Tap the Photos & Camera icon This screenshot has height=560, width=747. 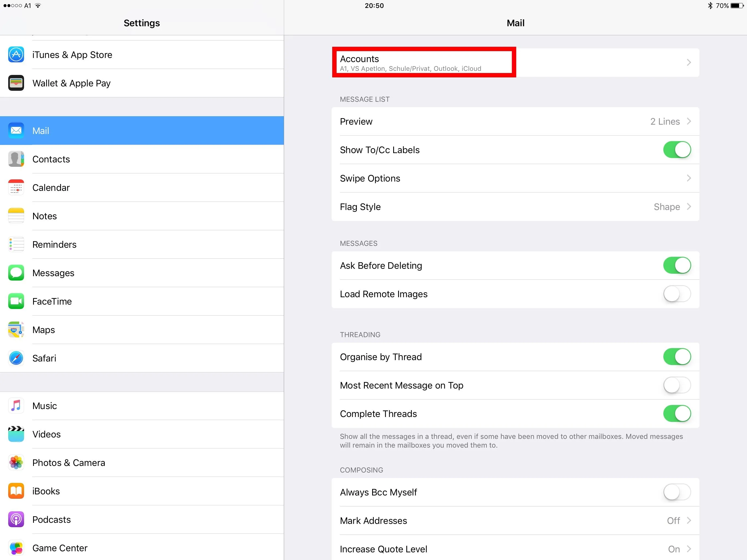(16, 463)
